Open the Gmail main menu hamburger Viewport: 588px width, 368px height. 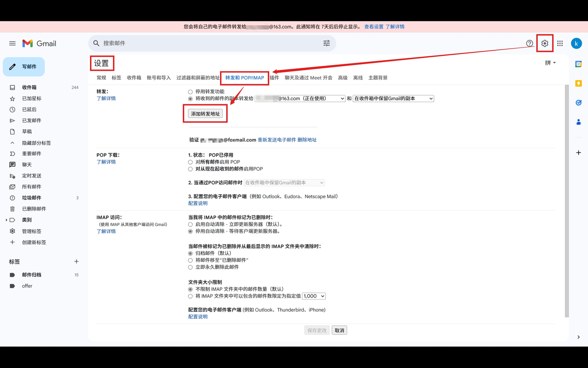[12, 43]
